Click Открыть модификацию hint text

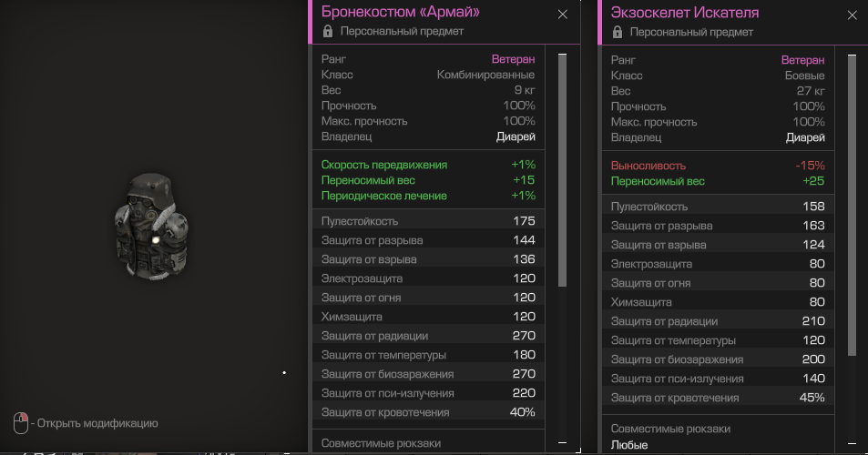coord(97,423)
